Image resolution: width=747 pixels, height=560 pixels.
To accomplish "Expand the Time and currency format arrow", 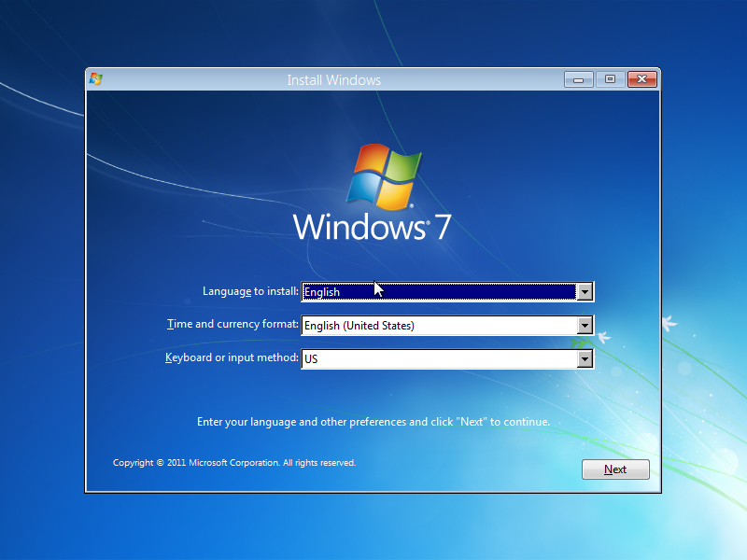I will pos(585,326).
